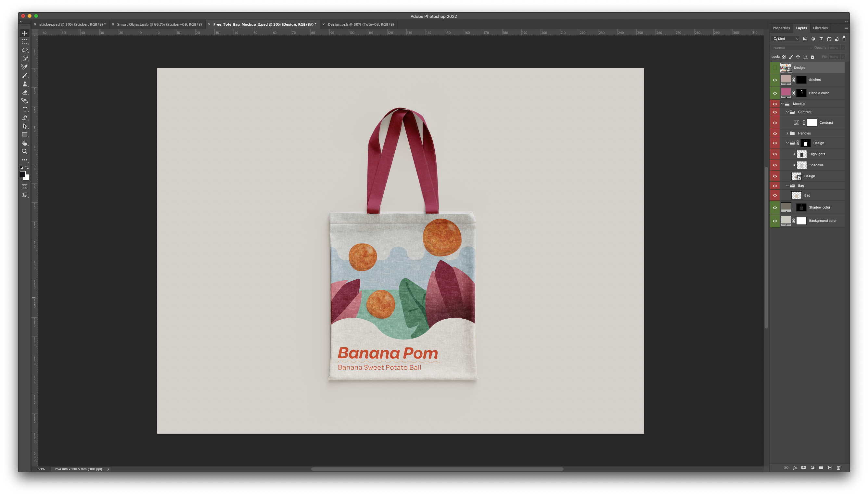This screenshot has height=496, width=868.
Task: Collapse the Mockup layer group
Action: [x=783, y=104]
